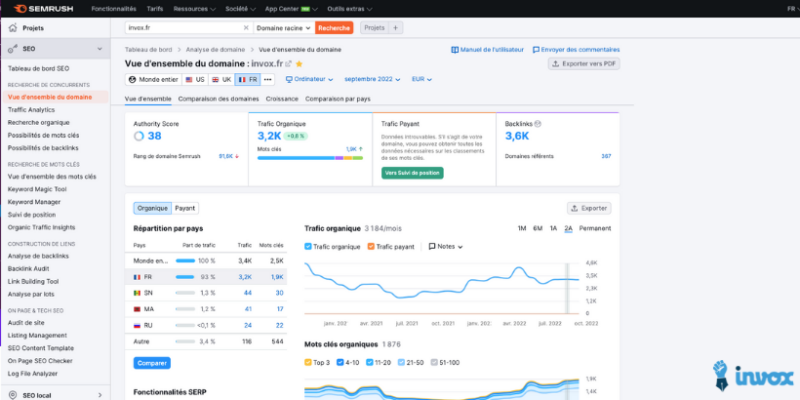Image resolution: width=800 pixels, height=400 pixels.
Task: Open Tarifs menu item
Action: (155, 9)
